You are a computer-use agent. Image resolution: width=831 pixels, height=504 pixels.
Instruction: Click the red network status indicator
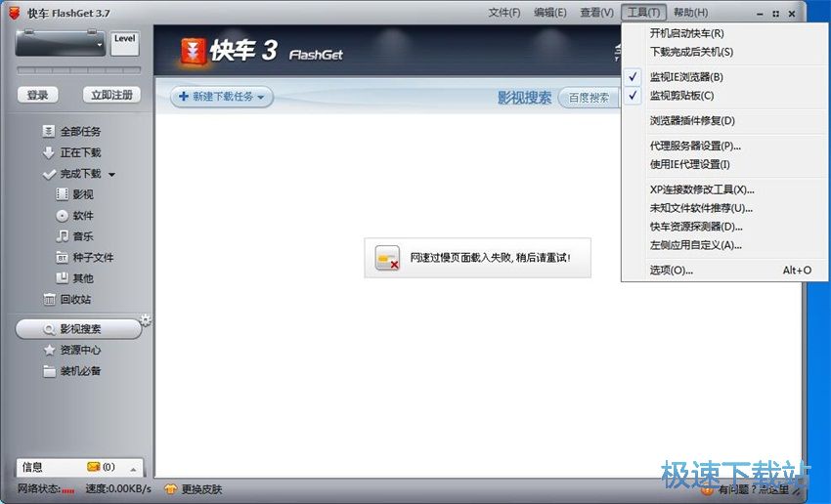click(x=67, y=491)
